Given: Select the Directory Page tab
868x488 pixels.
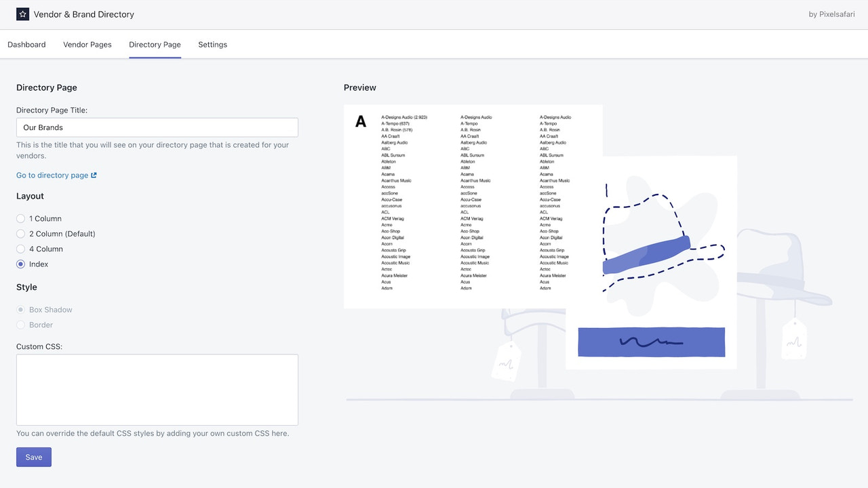Looking at the screenshot, I should pyautogui.click(x=155, y=44).
